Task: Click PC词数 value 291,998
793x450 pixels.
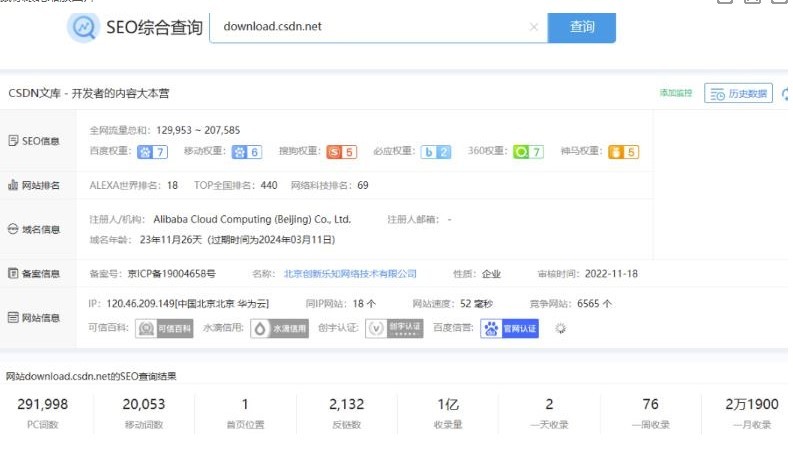Action: pos(42,404)
